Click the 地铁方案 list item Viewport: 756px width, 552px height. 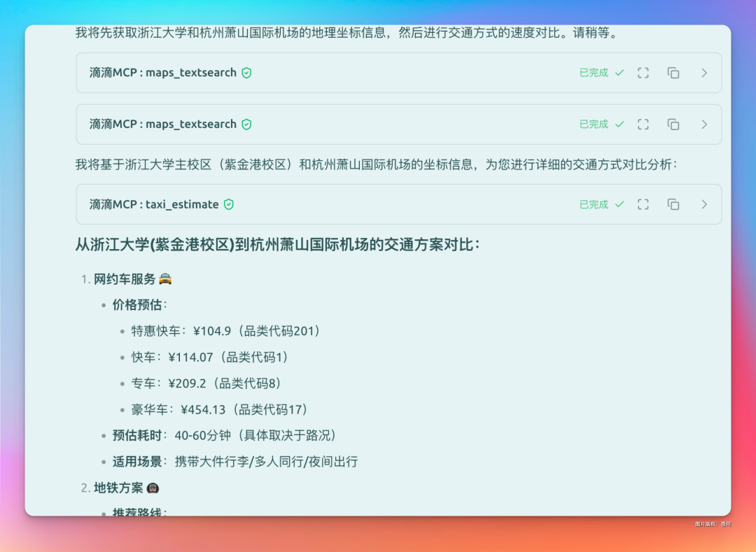point(119,488)
